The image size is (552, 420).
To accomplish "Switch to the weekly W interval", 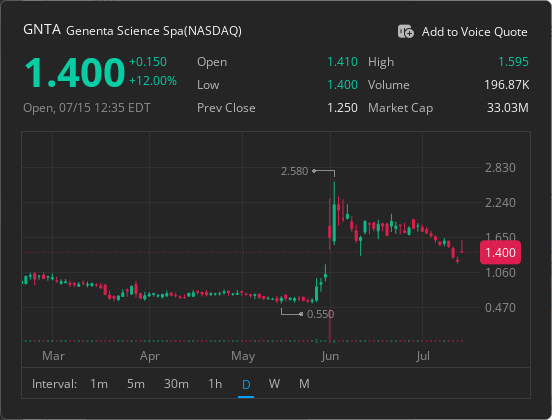I will coord(274,384).
